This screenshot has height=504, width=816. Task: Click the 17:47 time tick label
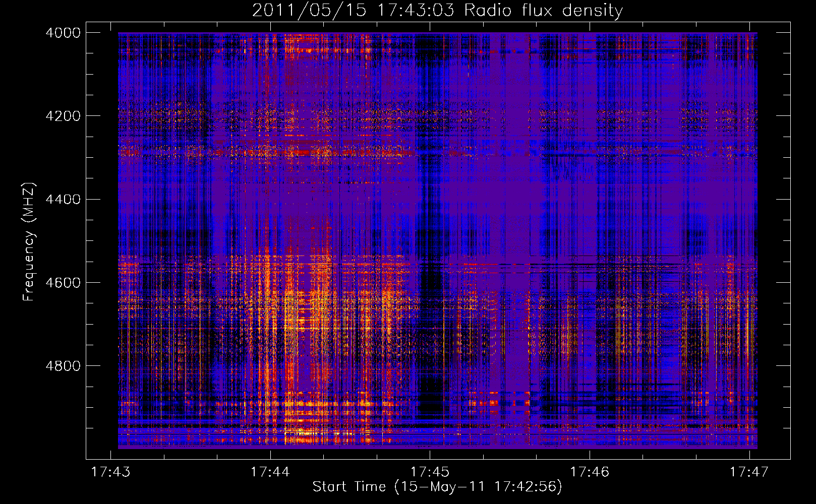tap(749, 472)
